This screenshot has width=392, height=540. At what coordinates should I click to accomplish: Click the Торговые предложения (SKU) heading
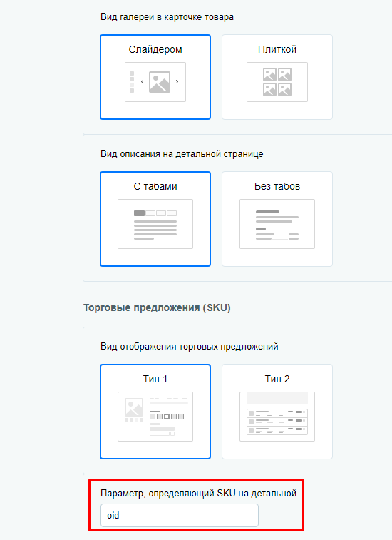(157, 307)
